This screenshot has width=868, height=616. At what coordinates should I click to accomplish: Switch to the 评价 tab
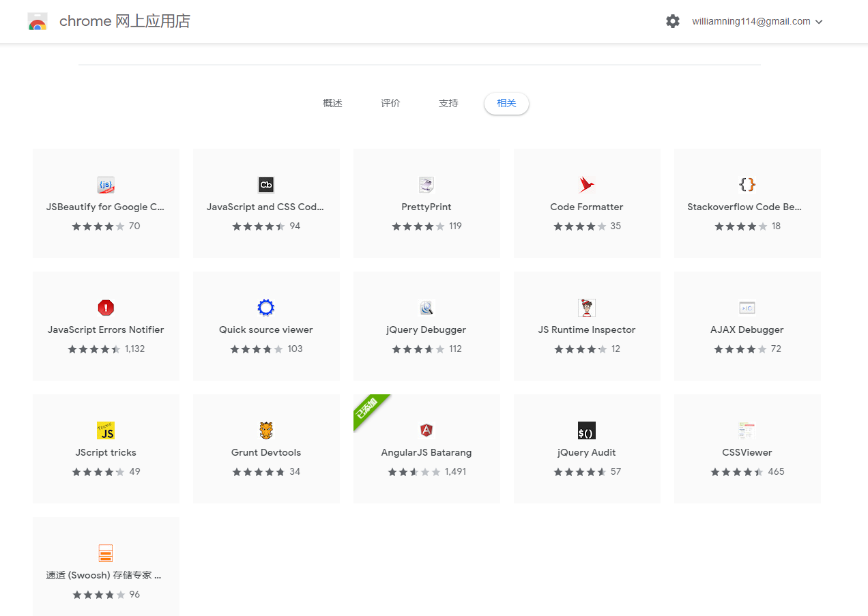390,104
